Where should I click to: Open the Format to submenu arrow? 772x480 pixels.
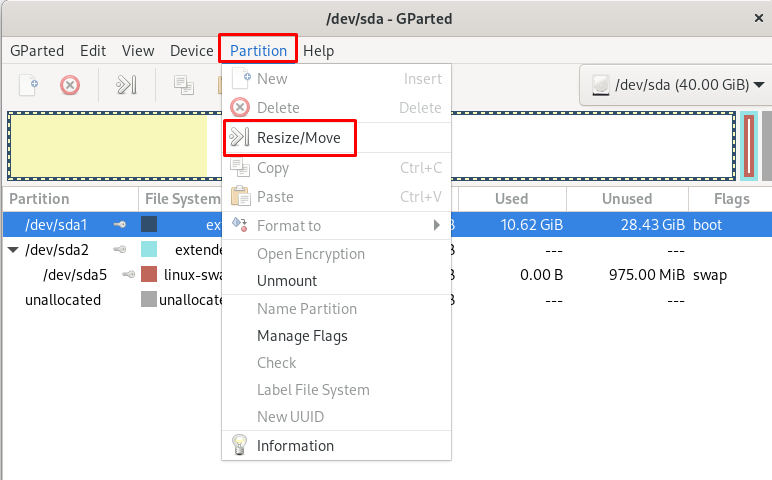coord(436,225)
